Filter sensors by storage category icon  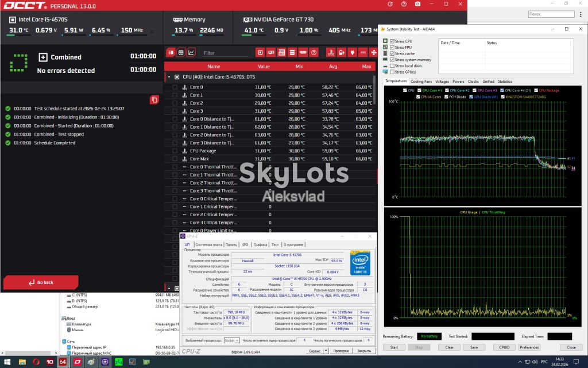coord(292,52)
